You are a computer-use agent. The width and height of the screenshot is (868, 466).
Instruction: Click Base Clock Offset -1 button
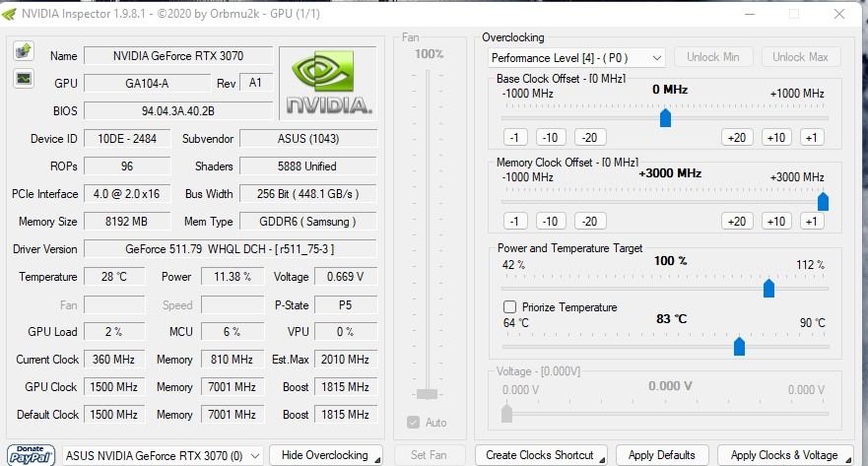pos(515,137)
